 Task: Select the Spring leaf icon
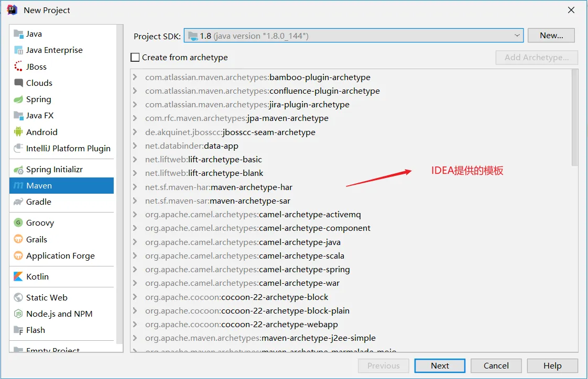coord(18,99)
